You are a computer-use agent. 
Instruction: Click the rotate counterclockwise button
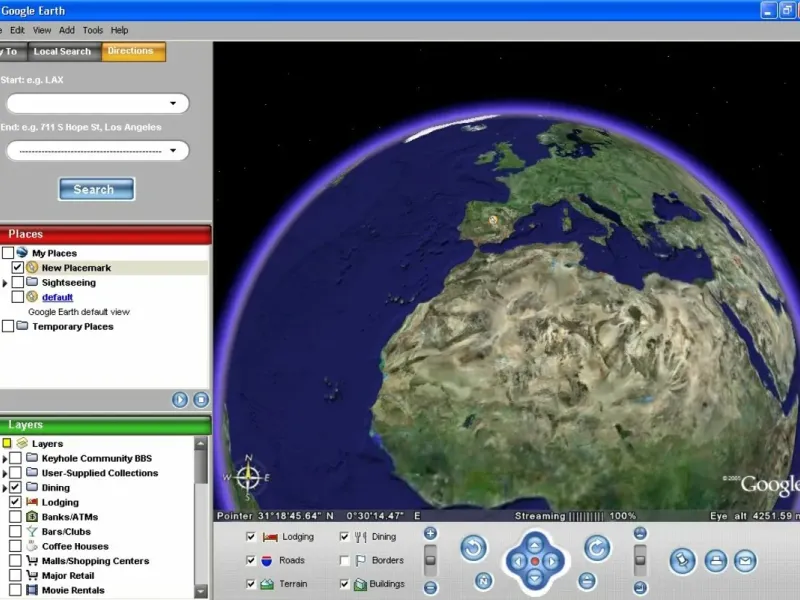click(473, 548)
